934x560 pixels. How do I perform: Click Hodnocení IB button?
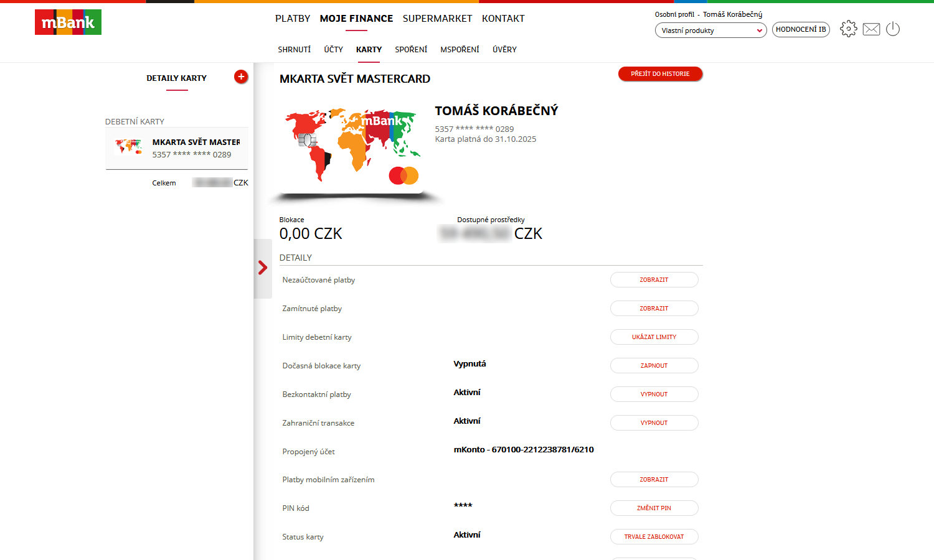pos(801,29)
